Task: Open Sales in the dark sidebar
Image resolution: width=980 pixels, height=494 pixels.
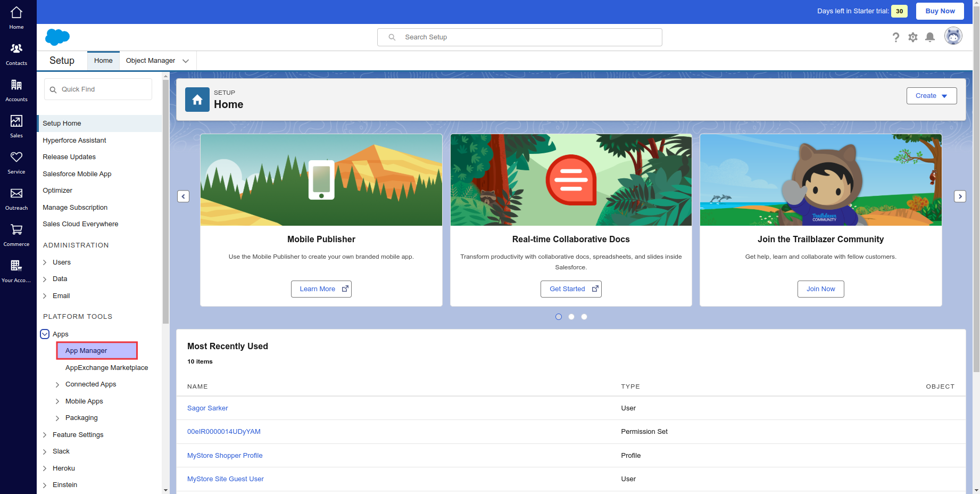Action: coord(16,127)
